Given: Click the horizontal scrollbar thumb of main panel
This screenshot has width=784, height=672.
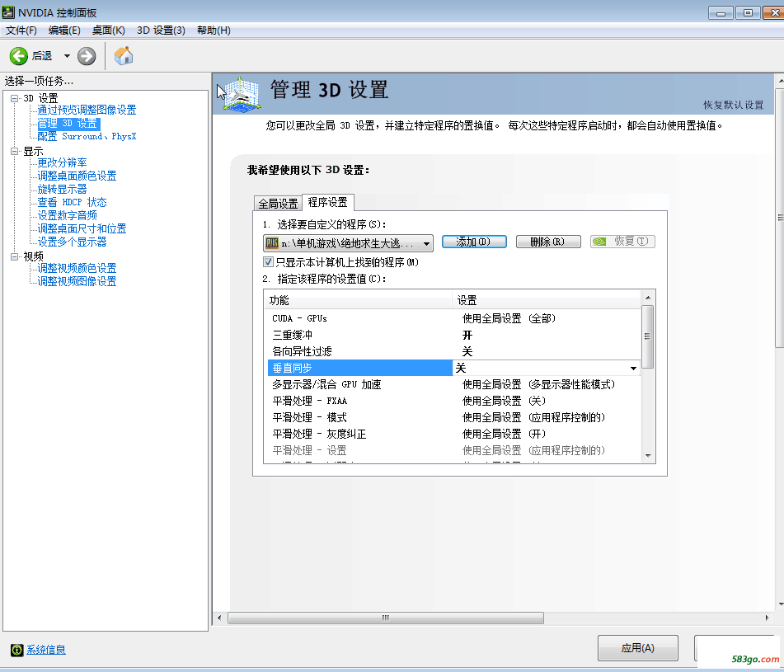Looking at the screenshot, I should [386, 618].
